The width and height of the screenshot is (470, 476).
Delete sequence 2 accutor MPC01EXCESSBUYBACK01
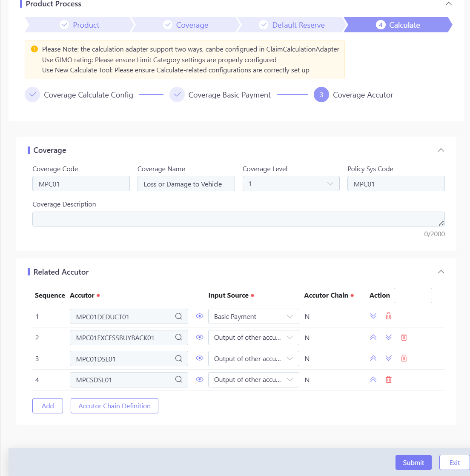pos(404,337)
